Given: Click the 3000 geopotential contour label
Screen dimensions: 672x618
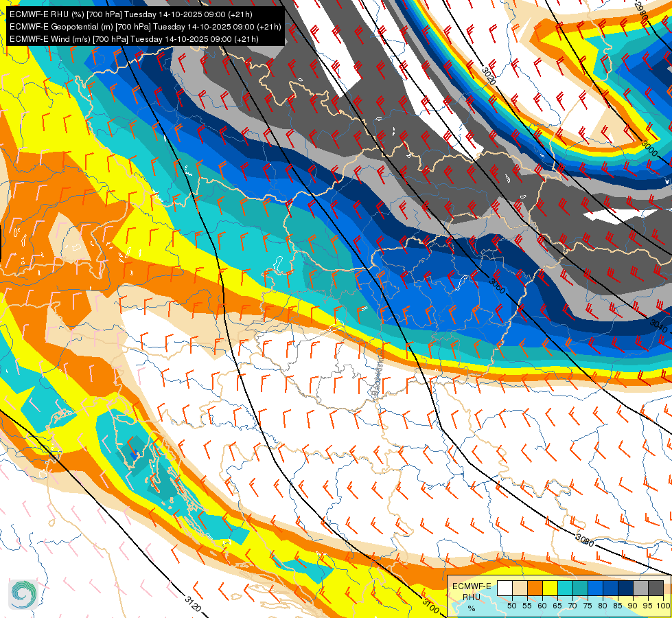Looking at the screenshot, I should pos(650,148).
